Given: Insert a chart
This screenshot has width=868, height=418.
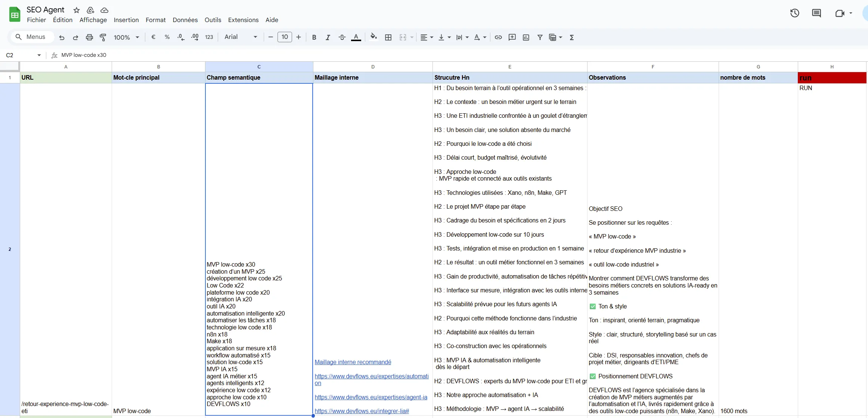Looking at the screenshot, I should [526, 37].
